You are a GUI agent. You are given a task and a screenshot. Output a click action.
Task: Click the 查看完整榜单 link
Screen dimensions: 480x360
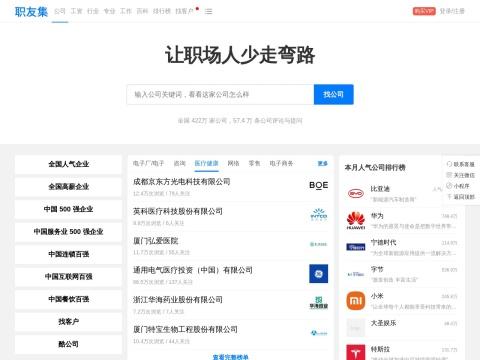click(230, 357)
